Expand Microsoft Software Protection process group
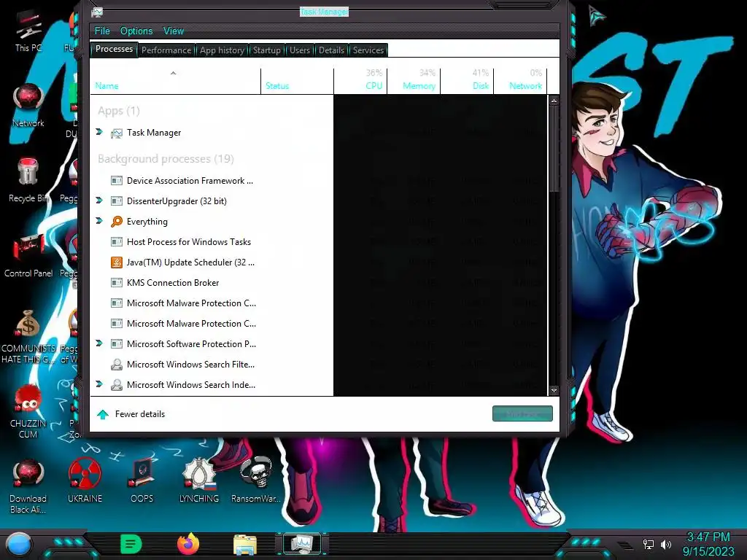 point(99,343)
